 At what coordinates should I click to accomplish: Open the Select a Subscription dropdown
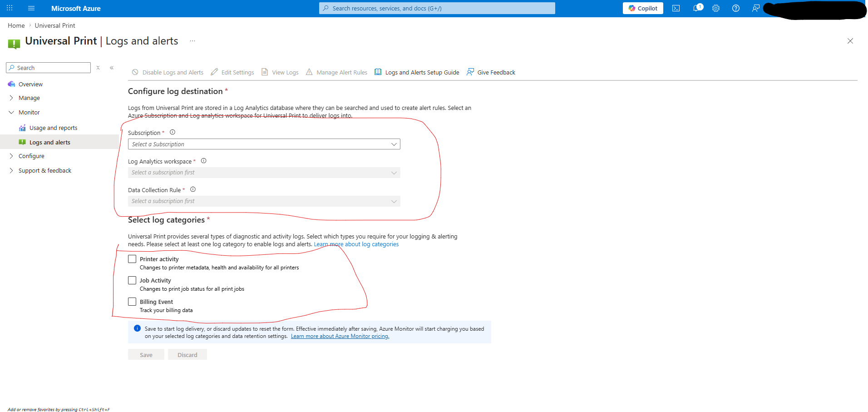pos(264,144)
